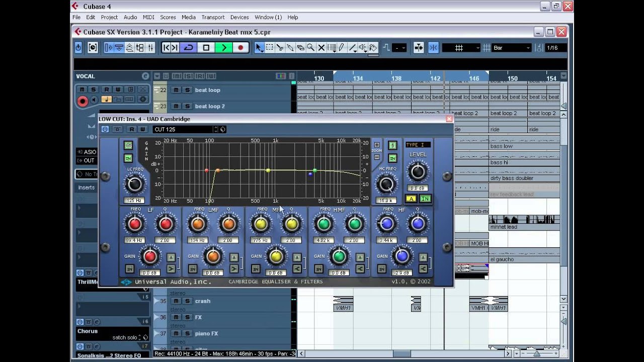
Task: Open the Transport menu
Action: (213, 17)
